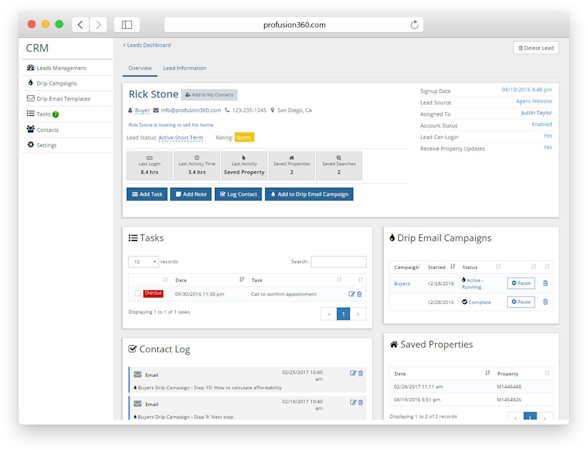Screen dimensions: 588x450
Task: Change Lead Status Active-Short Term dropdown
Action: coord(180,138)
